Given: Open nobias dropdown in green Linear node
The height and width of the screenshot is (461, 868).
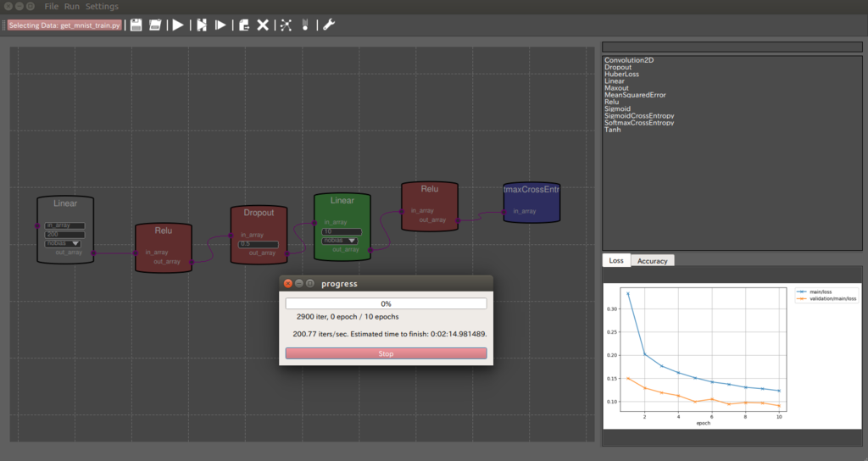Looking at the screenshot, I should pos(339,241).
